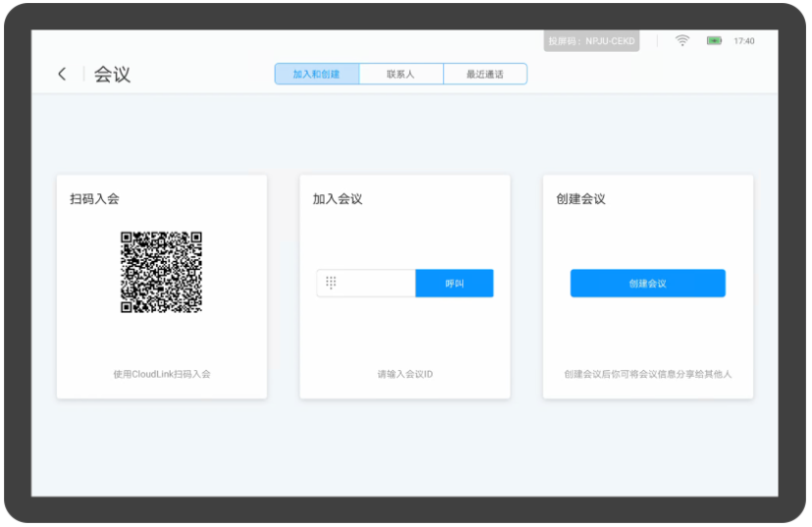
Task: Click the 17:40 clock display
Action: pos(743,41)
